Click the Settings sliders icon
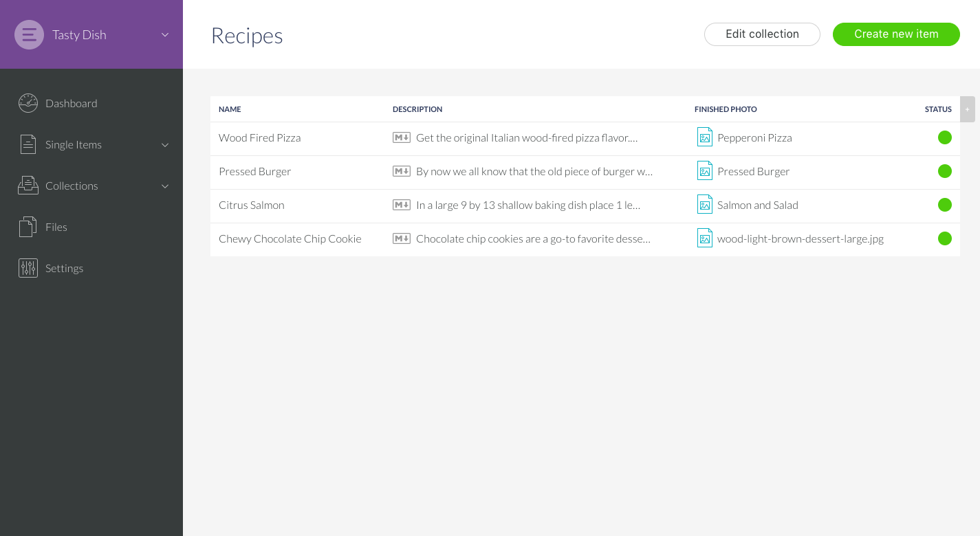This screenshot has width=980, height=536. 28,268
